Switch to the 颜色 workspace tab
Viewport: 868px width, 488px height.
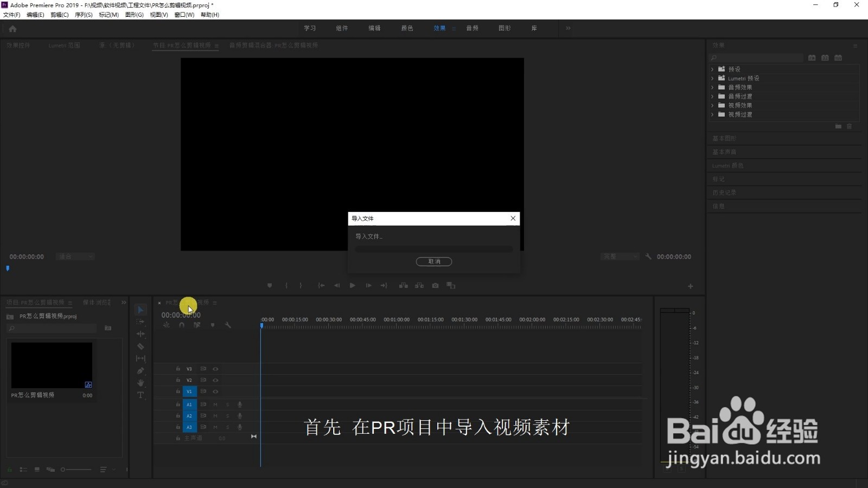pos(406,28)
